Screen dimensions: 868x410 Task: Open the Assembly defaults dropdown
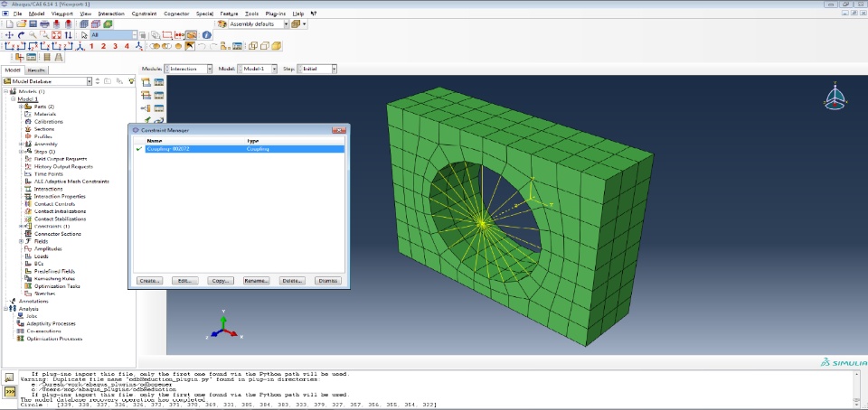pyautogui.click(x=259, y=23)
